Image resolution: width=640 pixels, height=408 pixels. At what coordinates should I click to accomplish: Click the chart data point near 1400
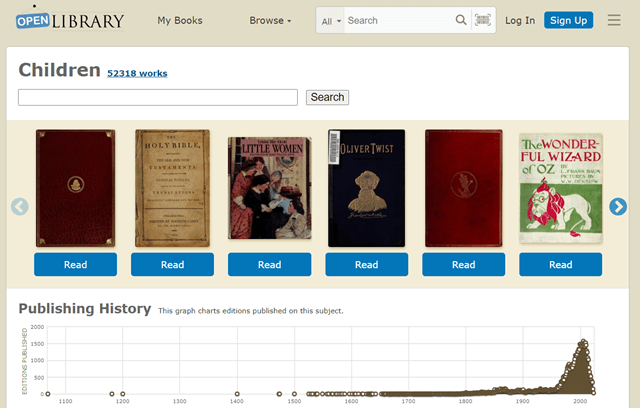pyautogui.click(x=237, y=394)
